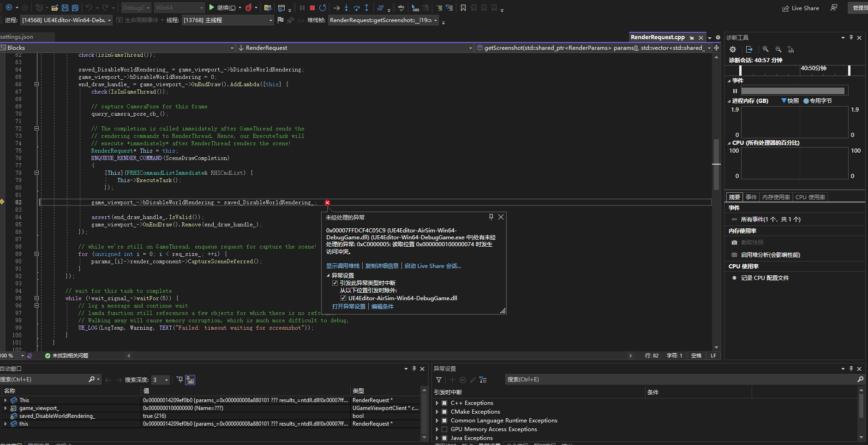Click the auto window search field

tap(44, 380)
